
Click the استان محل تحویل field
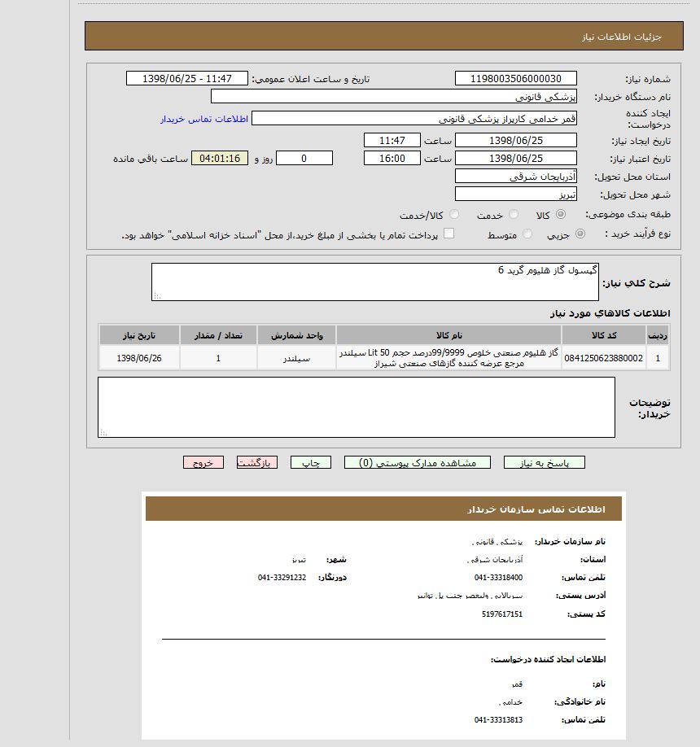click(x=515, y=176)
